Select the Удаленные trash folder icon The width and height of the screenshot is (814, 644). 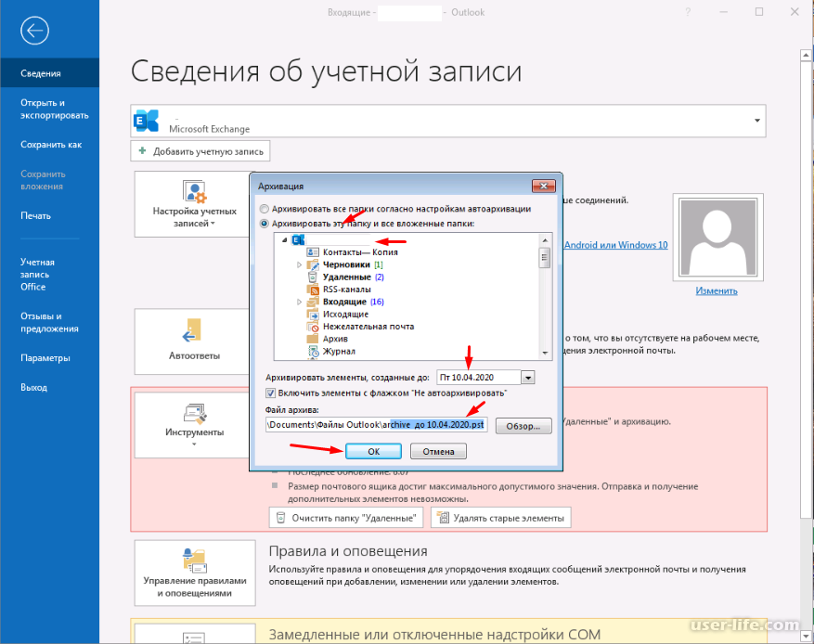[313, 277]
